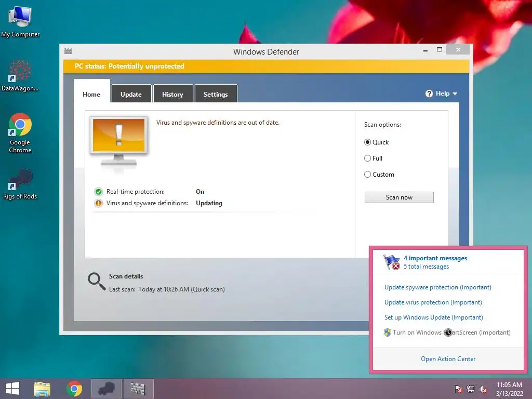Click orange alert icon beside definitions status
This screenshot has height=399, width=532.
[98, 203]
